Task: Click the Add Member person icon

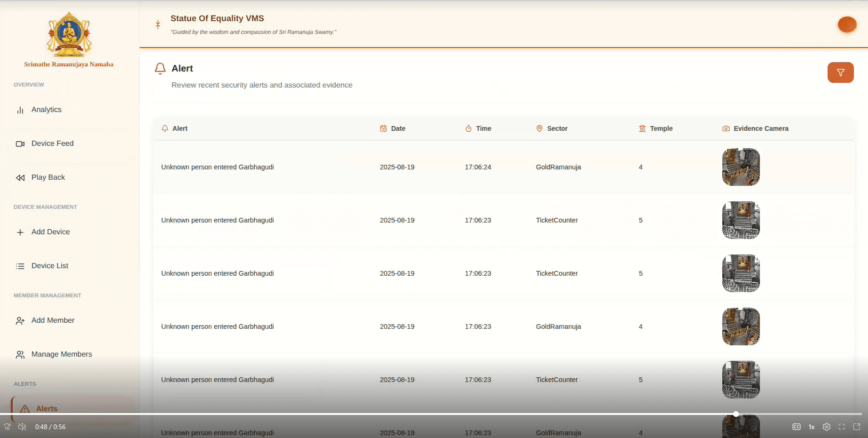Action: pyautogui.click(x=20, y=321)
